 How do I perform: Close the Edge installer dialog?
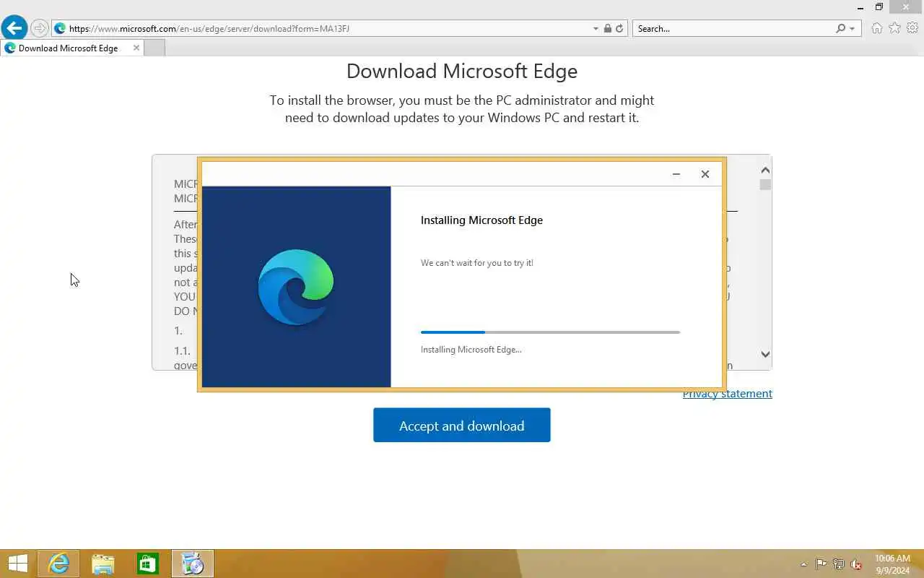click(x=705, y=174)
